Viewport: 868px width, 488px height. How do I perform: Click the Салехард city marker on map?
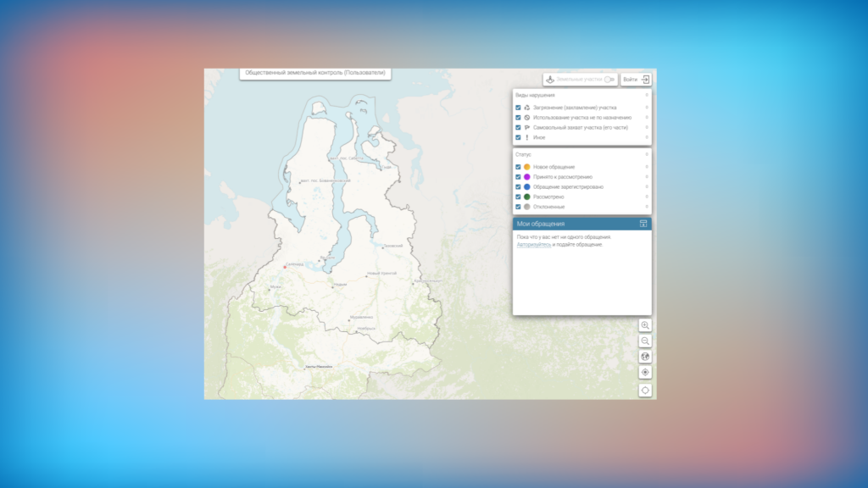[286, 267]
